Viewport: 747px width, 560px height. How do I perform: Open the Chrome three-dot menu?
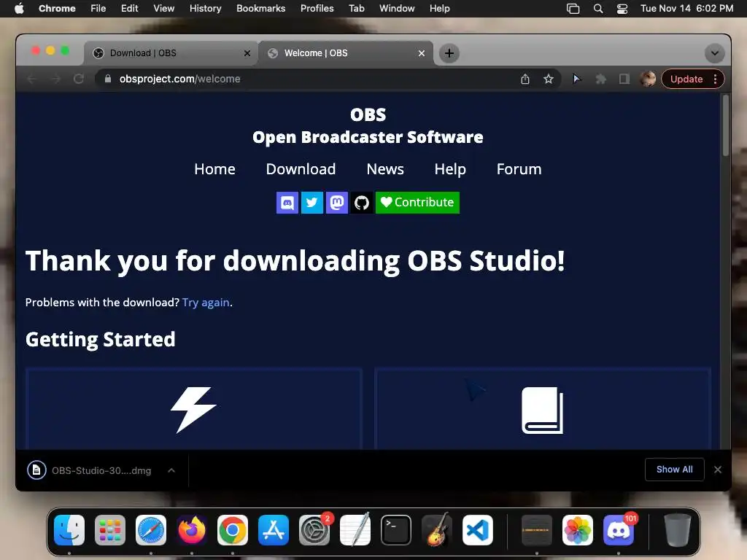pyautogui.click(x=715, y=79)
